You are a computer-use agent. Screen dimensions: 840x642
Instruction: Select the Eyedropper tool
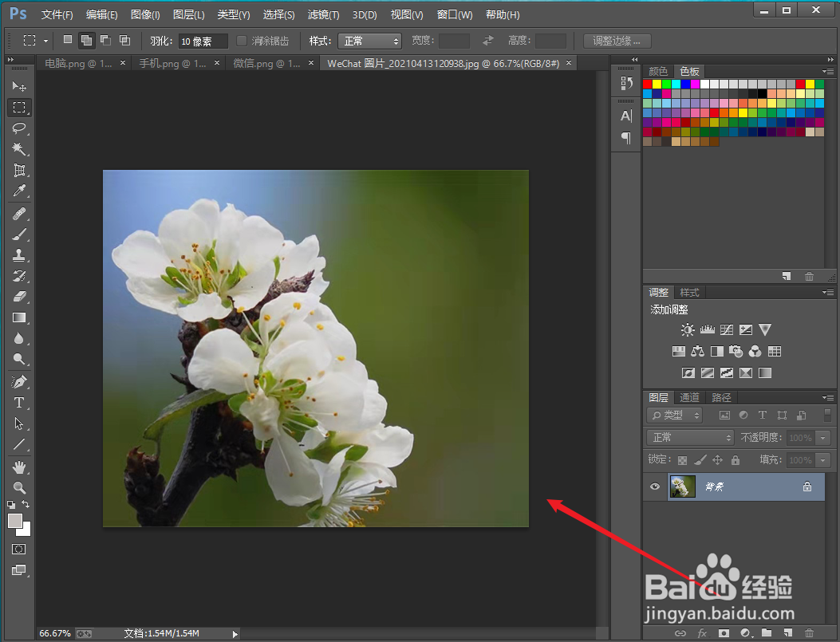19,191
